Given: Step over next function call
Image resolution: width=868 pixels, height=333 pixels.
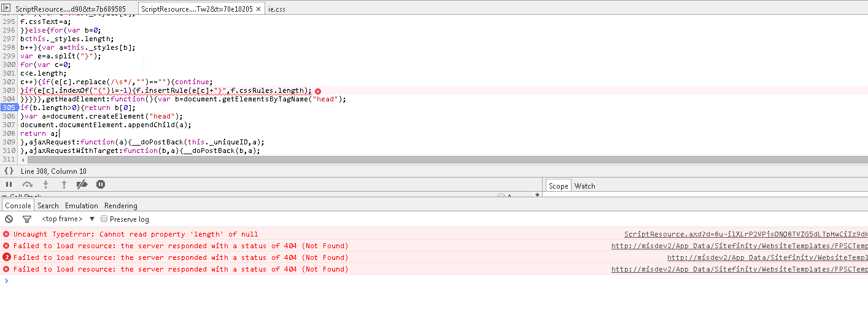Looking at the screenshot, I should [27, 184].
